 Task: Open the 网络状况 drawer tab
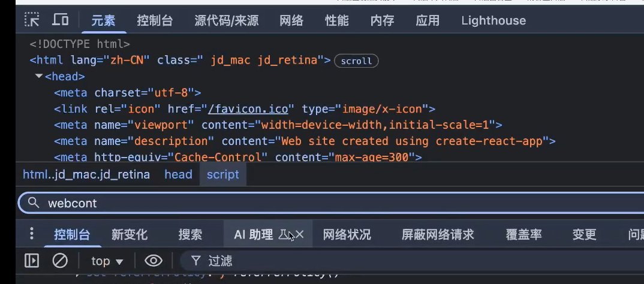pyautogui.click(x=347, y=235)
